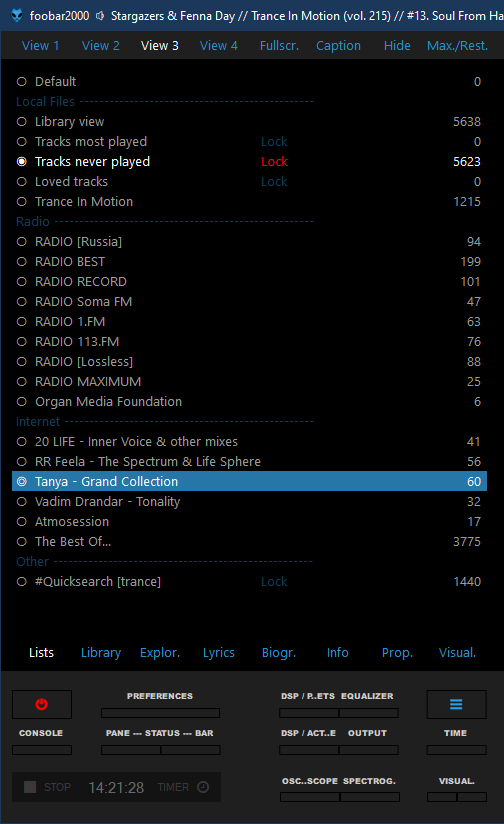Toggle Lock on #Quicksearch [trance] playlist
This screenshot has width=504, height=824.
(274, 582)
